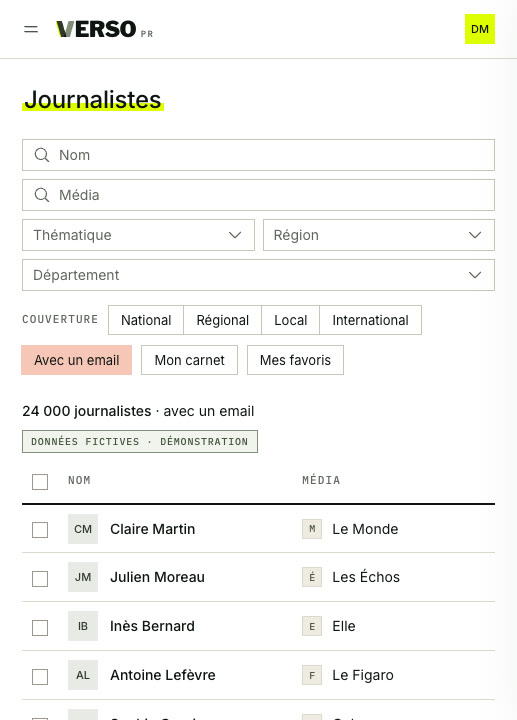The height and width of the screenshot is (720, 517).
Task: Click the Le Monde media badge icon
Action: click(x=312, y=529)
